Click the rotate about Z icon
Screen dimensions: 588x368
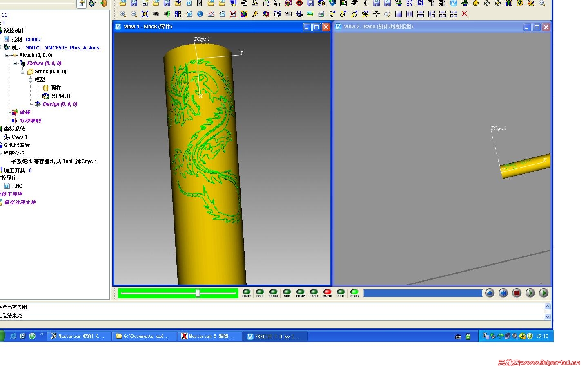coord(354,14)
